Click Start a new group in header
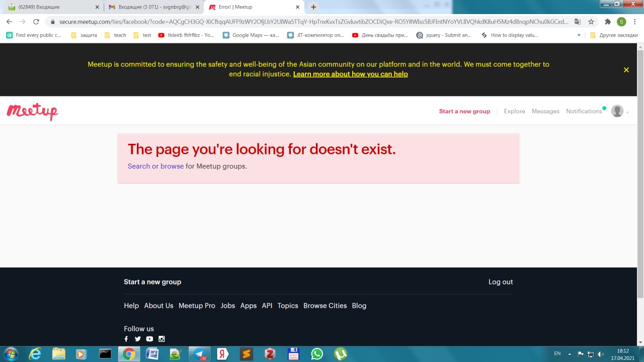The width and height of the screenshot is (644, 362). point(464,111)
